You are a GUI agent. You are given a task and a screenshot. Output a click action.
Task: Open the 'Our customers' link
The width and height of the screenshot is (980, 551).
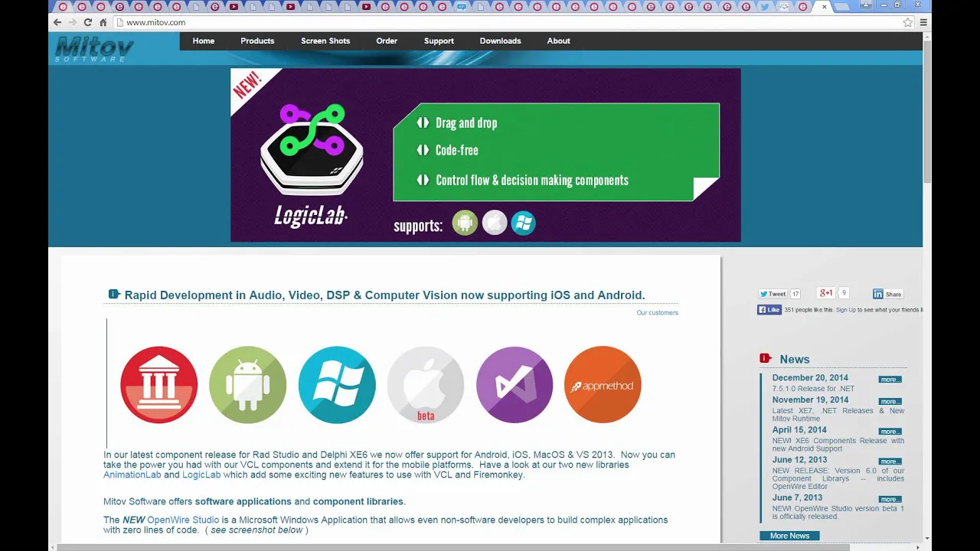tap(657, 312)
